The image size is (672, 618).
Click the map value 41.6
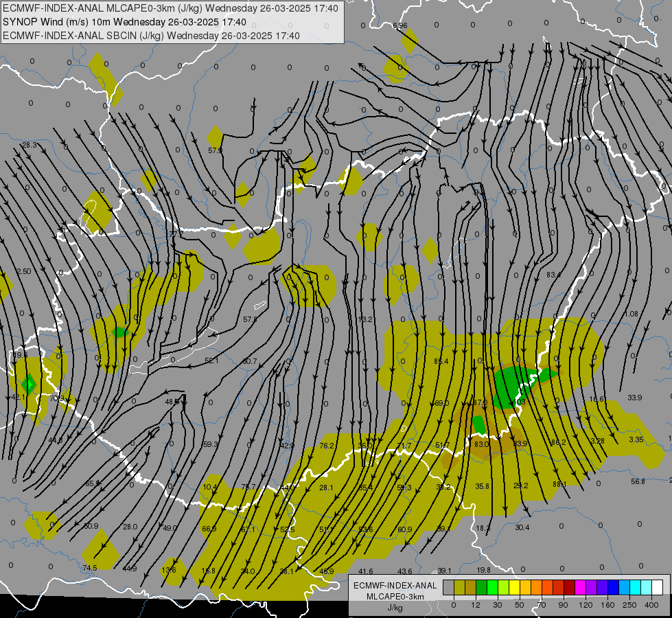pyautogui.click(x=366, y=571)
